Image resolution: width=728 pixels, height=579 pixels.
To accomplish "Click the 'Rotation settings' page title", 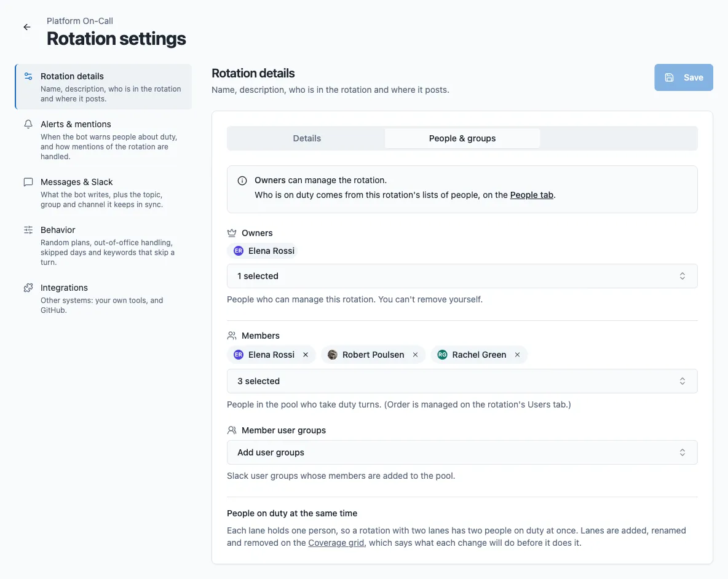I will click(116, 39).
